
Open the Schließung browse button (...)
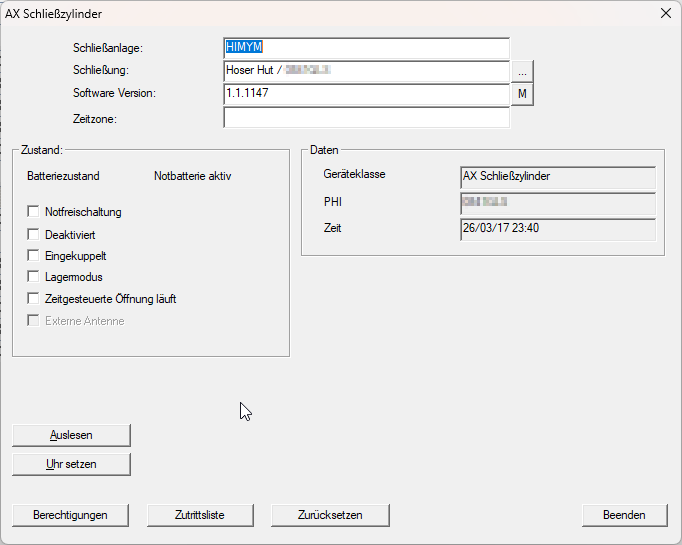click(523, 71)
